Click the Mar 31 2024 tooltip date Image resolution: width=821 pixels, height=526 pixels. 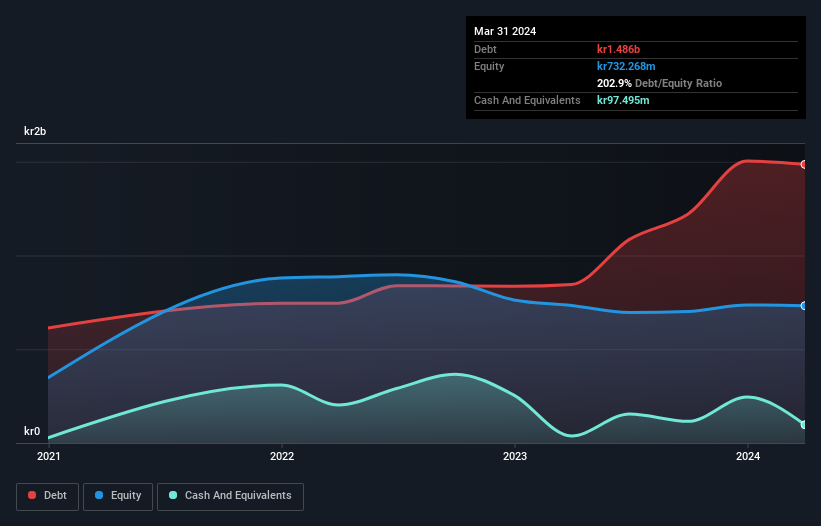505,31
